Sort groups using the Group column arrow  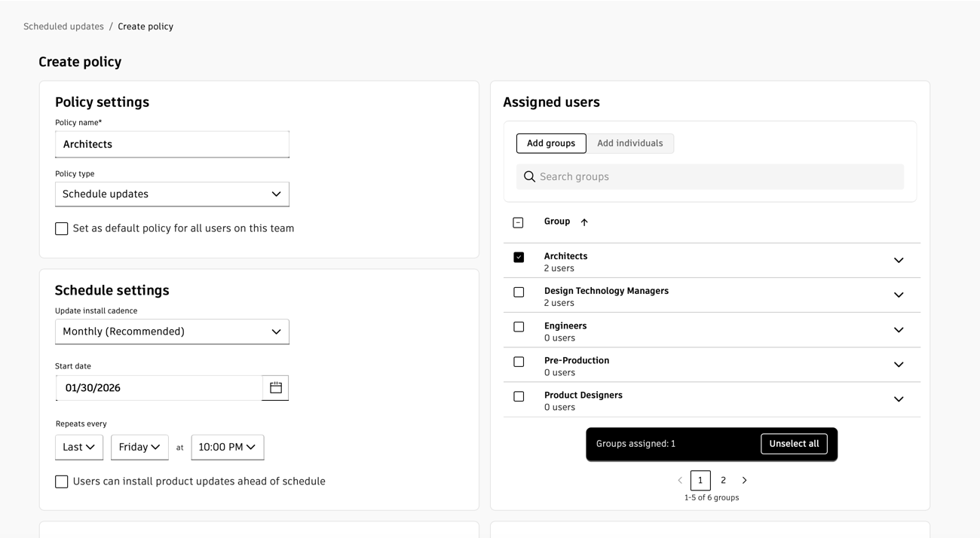coord(584,222)
